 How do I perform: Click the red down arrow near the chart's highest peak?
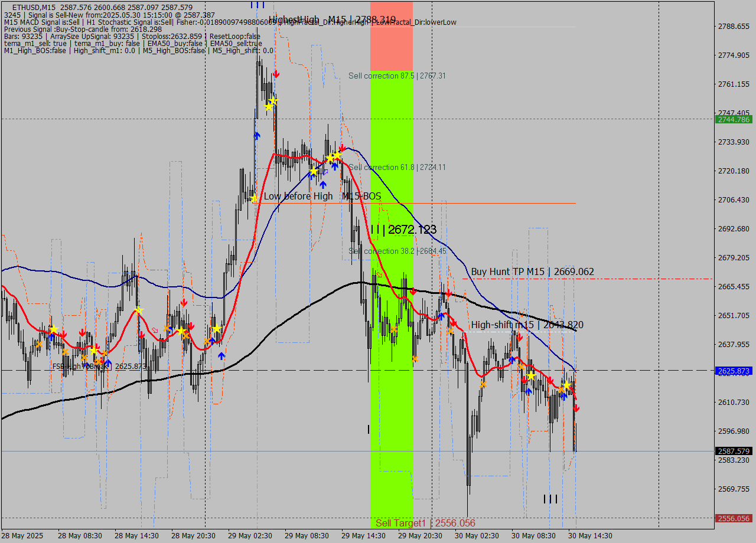[x=276, y=74]
